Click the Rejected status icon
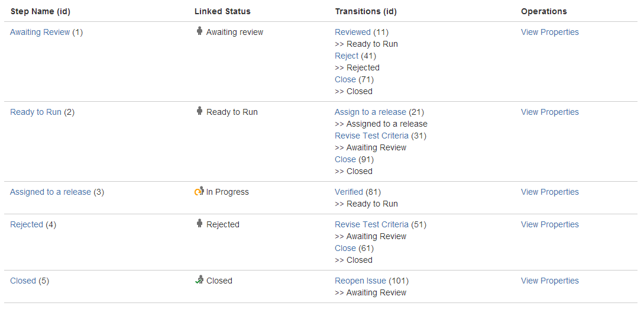The height and width of the screenshot is (309, 644). [x=200, y=224]
